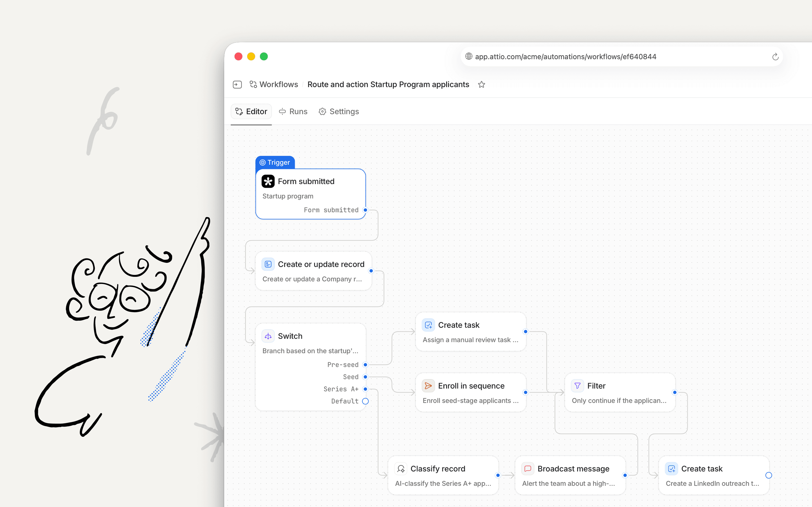The image size is (812, 507).
Task: Click the Classify record output dot
Action: [498, 475]
